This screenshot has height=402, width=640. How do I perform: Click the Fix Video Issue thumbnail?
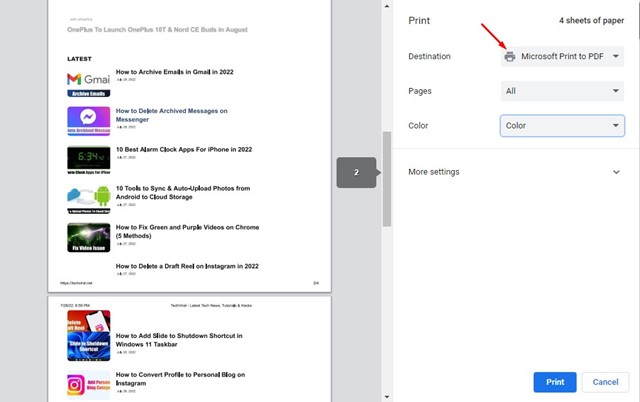(x=89, y=238)
